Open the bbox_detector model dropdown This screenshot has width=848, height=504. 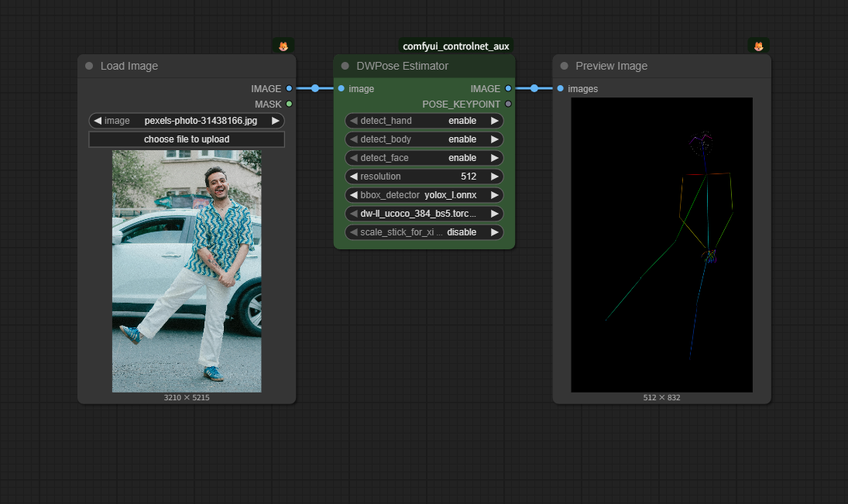(424, 195)
